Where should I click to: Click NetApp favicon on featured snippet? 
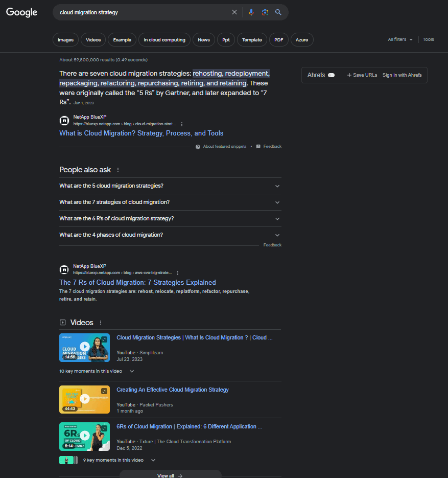coord(64,121)
